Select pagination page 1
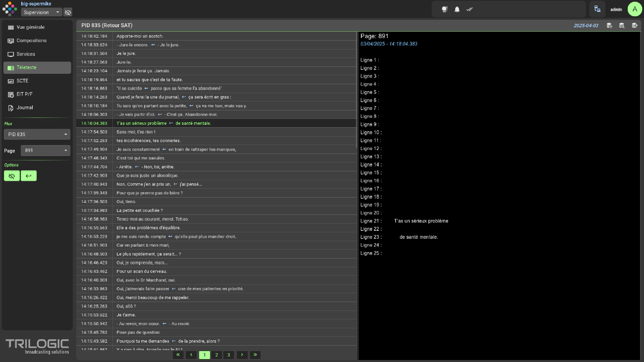The image size is (644, 362). 204,355
